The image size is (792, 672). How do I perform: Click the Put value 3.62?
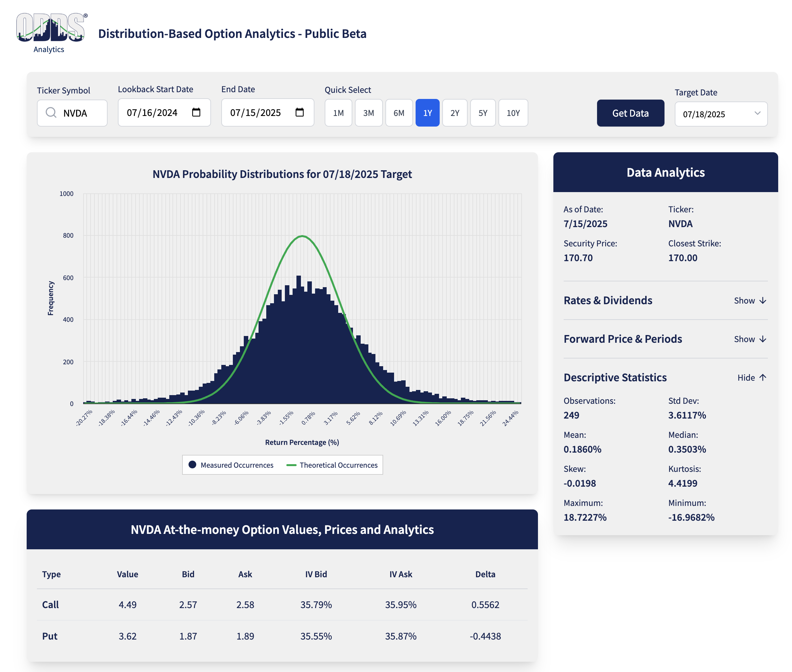pyautogui.click(x=127, y=636)
